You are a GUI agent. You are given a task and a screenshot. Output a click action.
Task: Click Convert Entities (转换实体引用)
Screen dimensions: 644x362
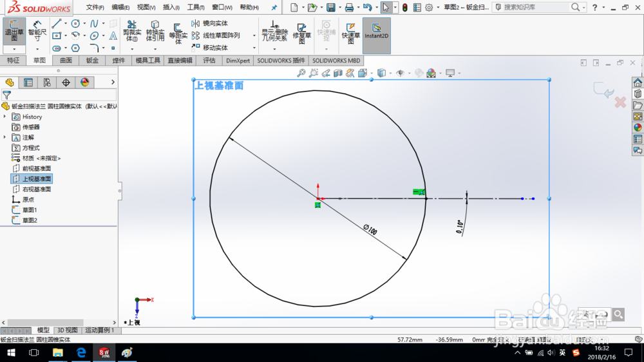(155, 31)
